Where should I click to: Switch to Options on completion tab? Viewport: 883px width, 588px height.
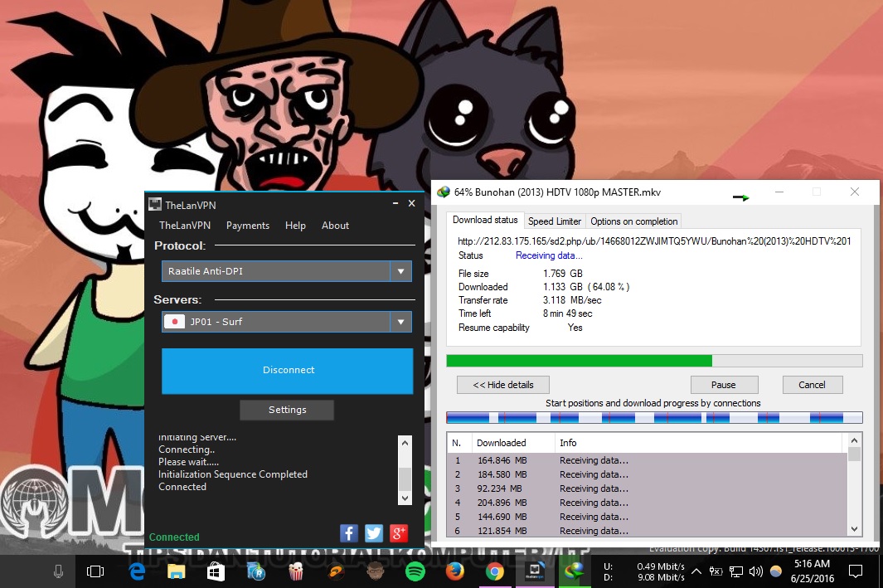633,221
